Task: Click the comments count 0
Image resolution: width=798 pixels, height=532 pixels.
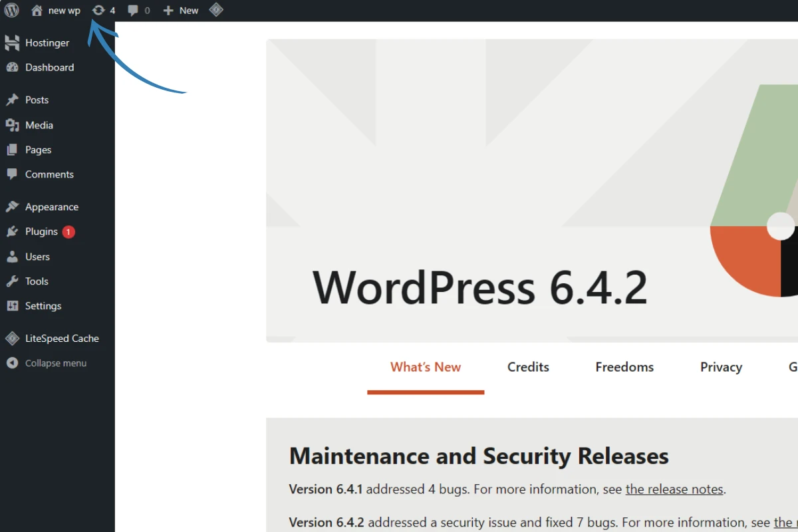Action: (147, 11)
